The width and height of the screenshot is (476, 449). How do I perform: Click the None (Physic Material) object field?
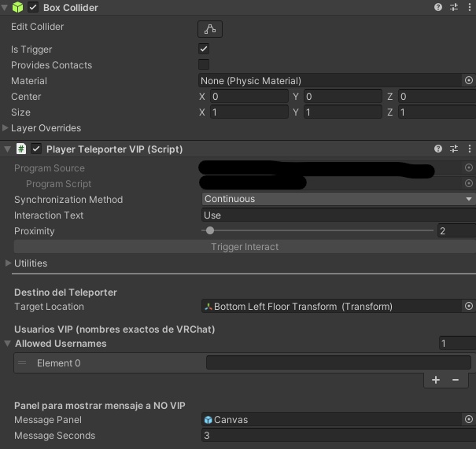click(330, 81)
